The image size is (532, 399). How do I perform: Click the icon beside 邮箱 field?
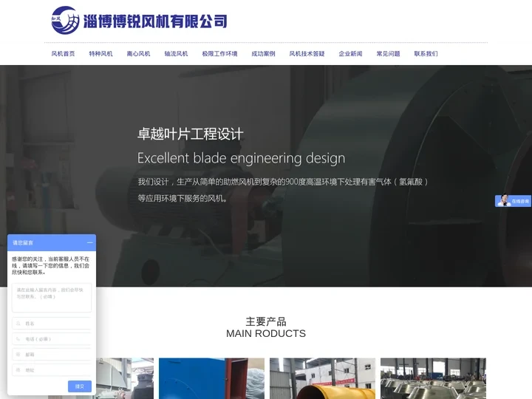click(x=18, y=355)
